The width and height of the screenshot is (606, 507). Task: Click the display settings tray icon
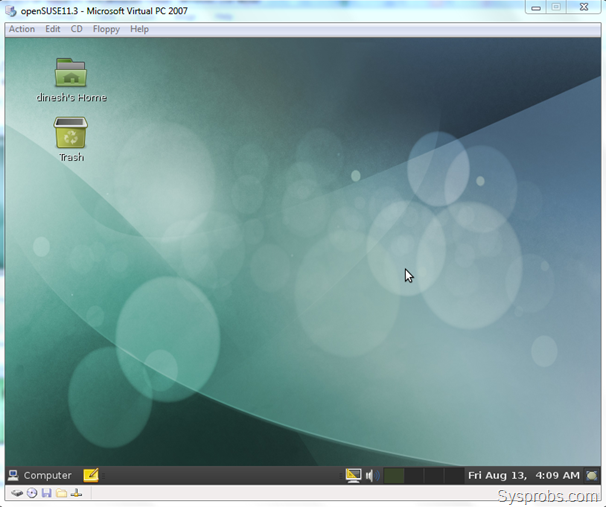coord(353,475)
